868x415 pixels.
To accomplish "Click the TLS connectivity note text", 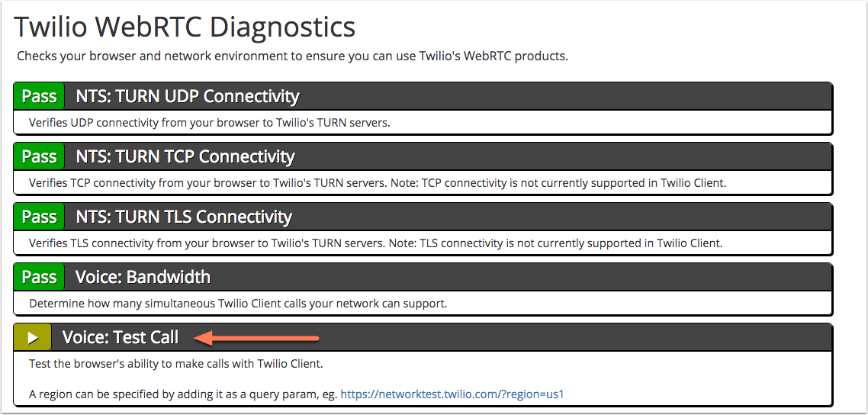I will (376, 243).
